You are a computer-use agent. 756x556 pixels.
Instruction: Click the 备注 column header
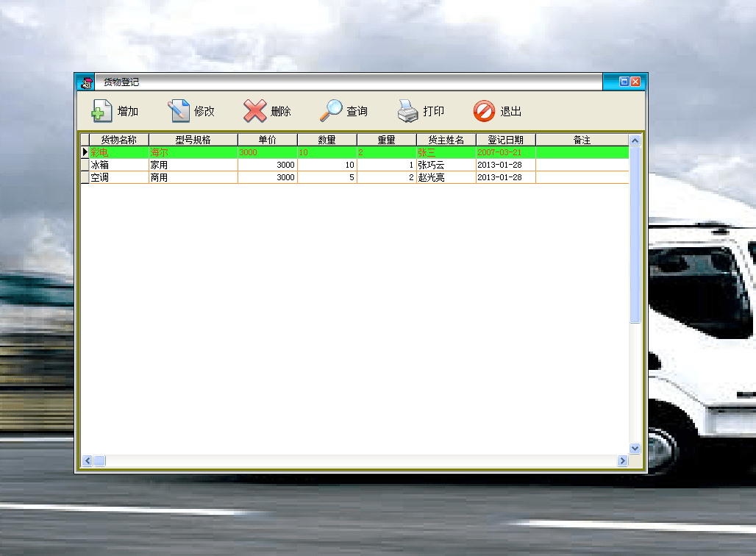point(582,140)
